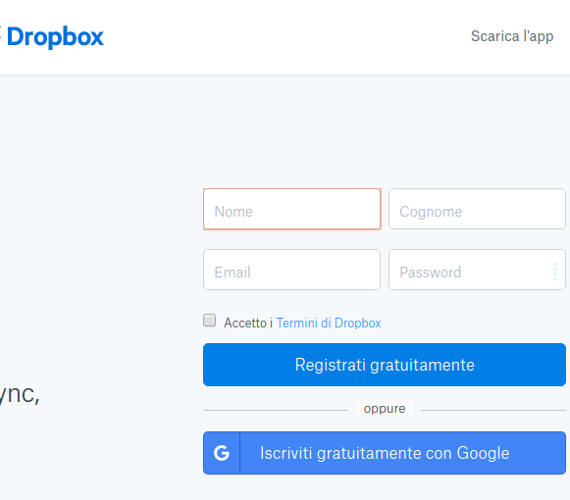570x500 pixels.
Task: Click the Google G icon
Action: pyautogui.click(x=221, y=453)
